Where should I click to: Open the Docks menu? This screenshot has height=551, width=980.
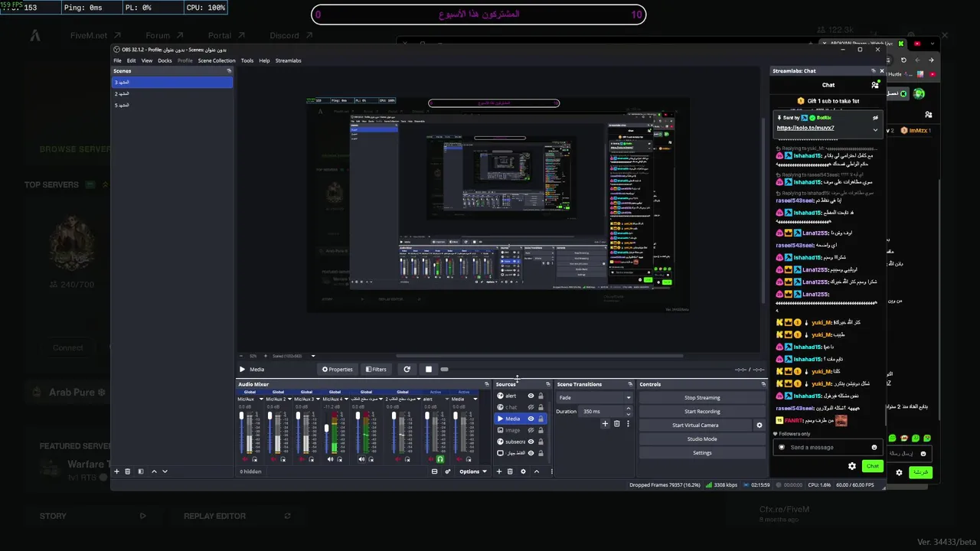165,60
